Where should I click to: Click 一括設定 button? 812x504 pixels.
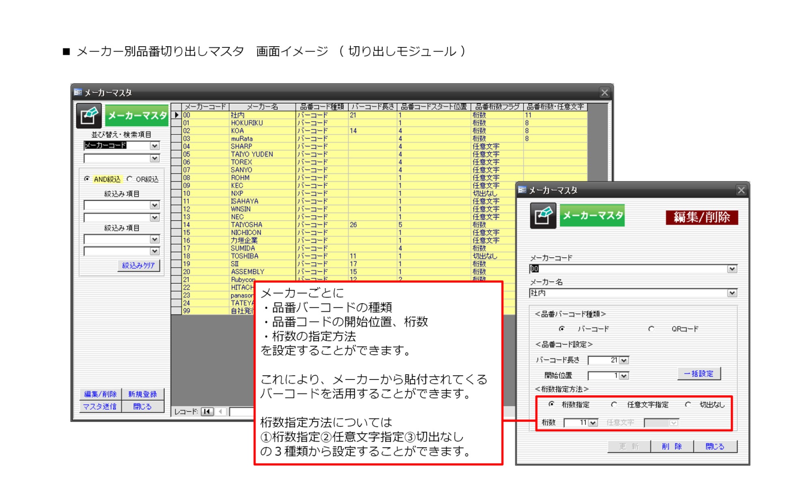(699, 374)
